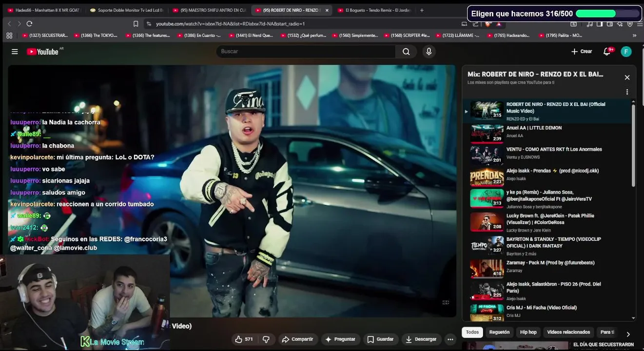The height and width of the screenshot is (351, 644).
Task: Open Brave Wallet icon
Action: click(x=609, y=23)
